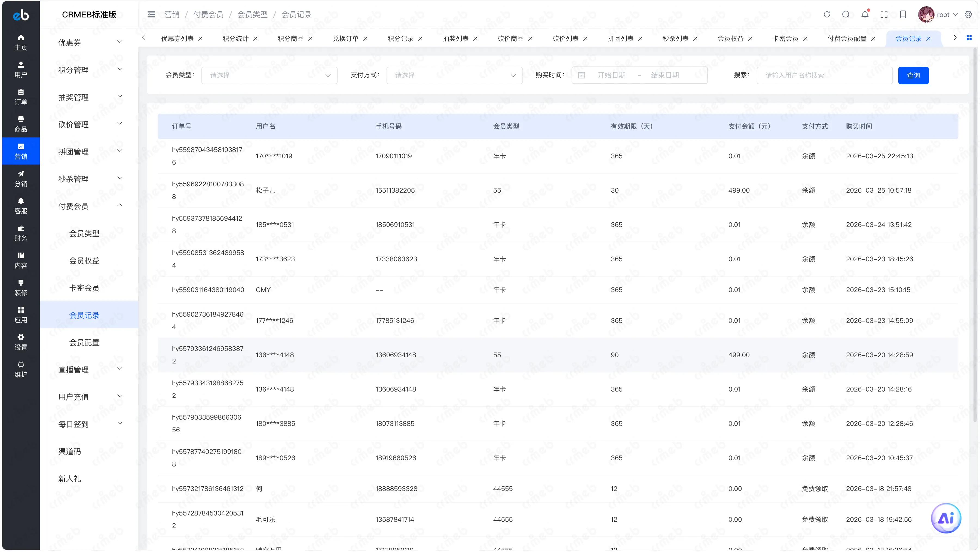Image resolution: width=980 pixels, height=552 pixels.
Task: Open 会员配置 in the side menu
Action: coord(90,342)
